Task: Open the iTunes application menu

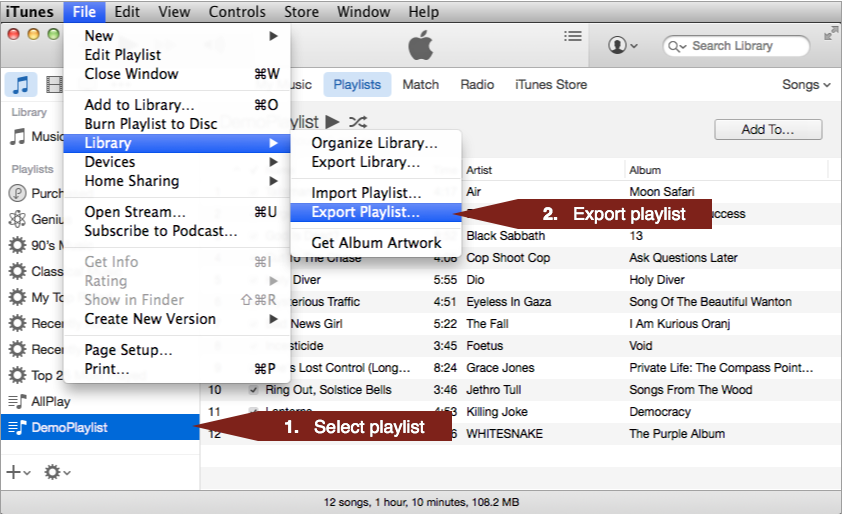Action: click(30, 11)
